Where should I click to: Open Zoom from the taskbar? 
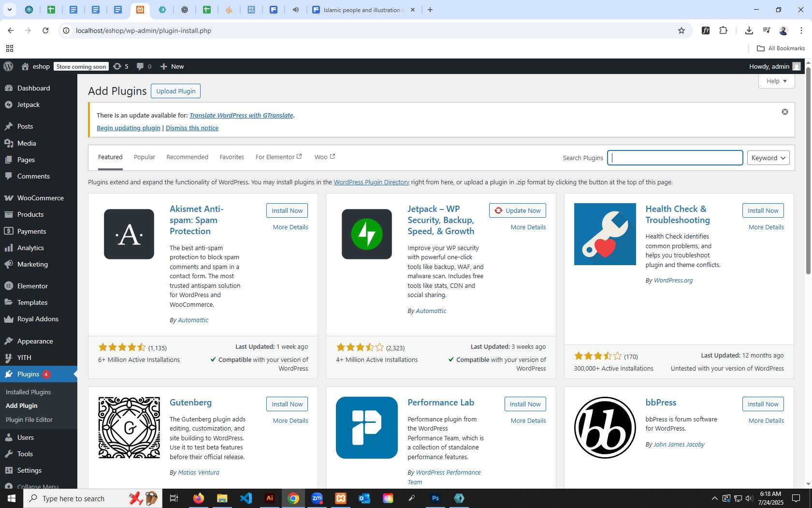coord(317,498)
